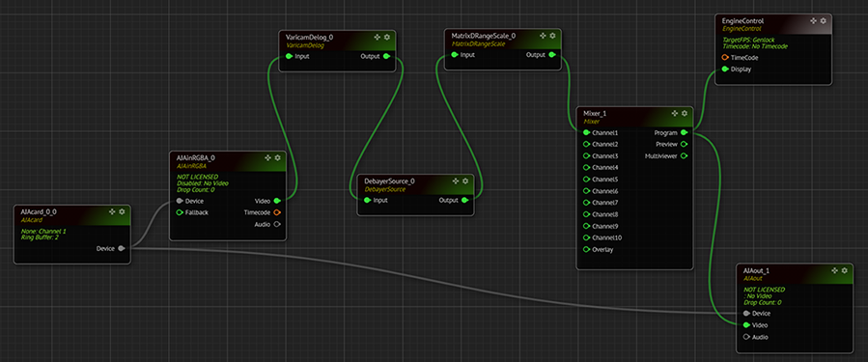Image resolution: width=868 pixels, height=362 pixels.
Task: Select the Mixer_1 node title
Action: [595, 114]
